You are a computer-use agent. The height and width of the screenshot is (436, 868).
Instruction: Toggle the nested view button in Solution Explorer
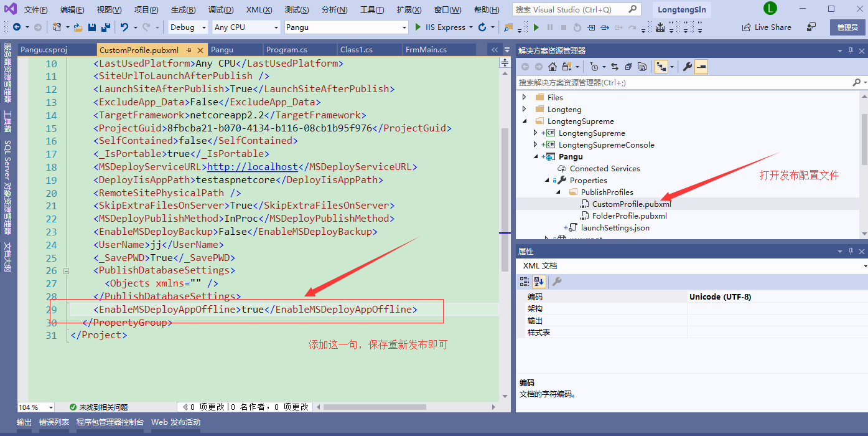click(x=661, y=67)
